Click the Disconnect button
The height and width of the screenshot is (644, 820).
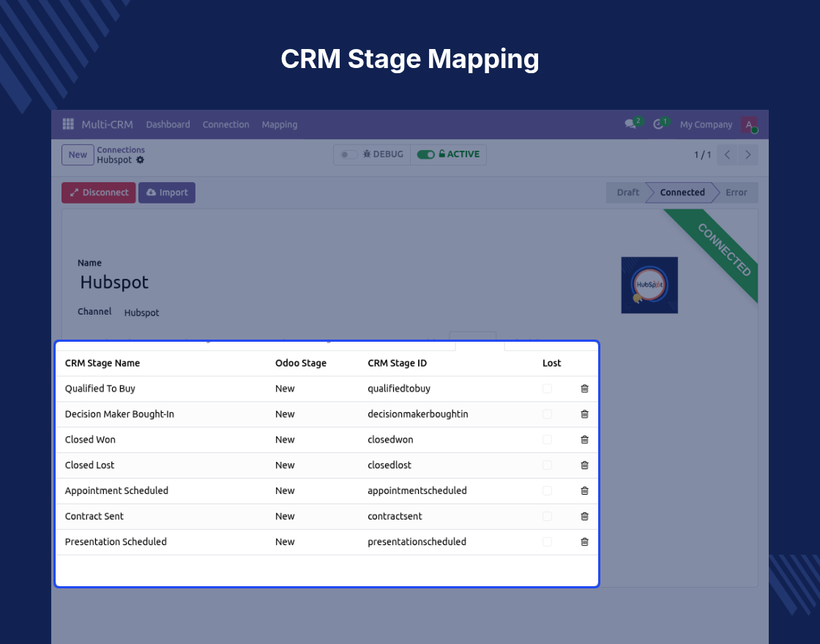pos(99,192)
